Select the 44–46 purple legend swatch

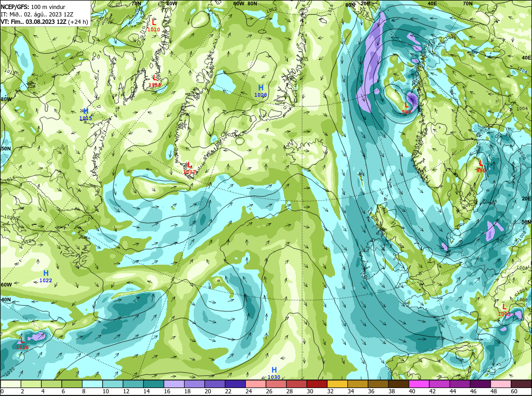click(x=460, y=384)
